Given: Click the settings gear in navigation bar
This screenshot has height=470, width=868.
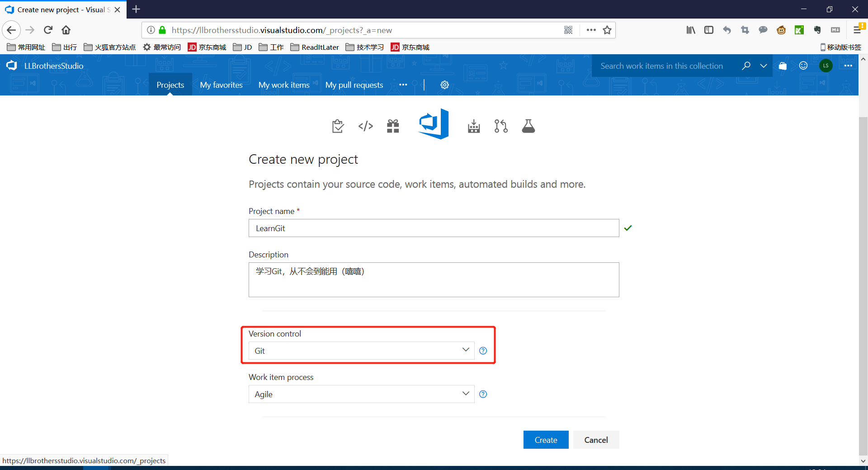Looking at the screenshot, I should click(444, 85).
